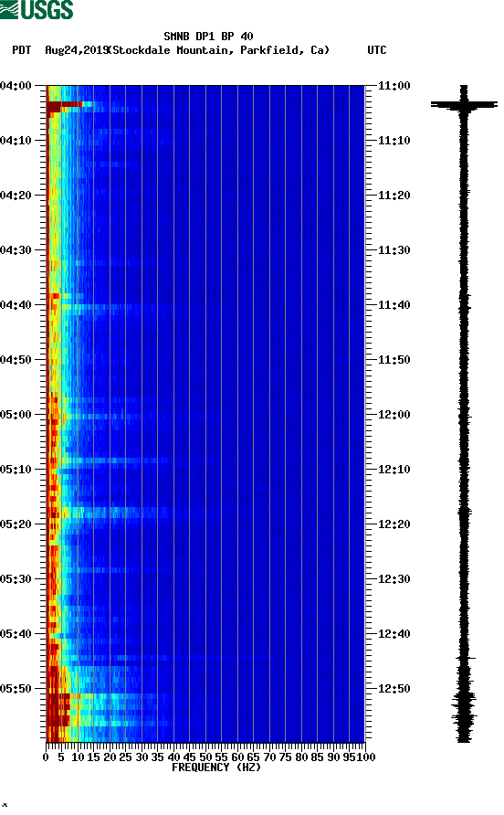
Task: Click the '05:50' PDT time label
Action: pos(16,689)
